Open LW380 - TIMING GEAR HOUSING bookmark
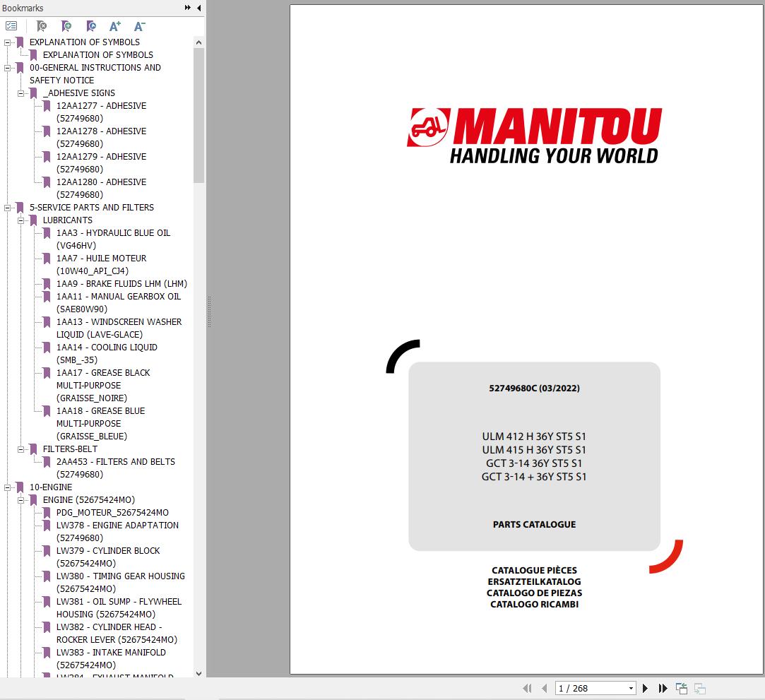 tap(121, 582)
